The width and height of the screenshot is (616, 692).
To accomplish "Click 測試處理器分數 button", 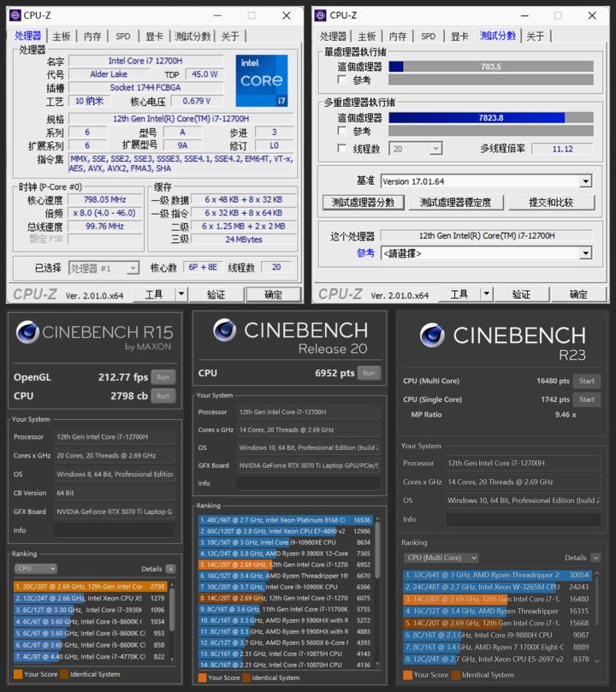I will [x=363, y=203].
